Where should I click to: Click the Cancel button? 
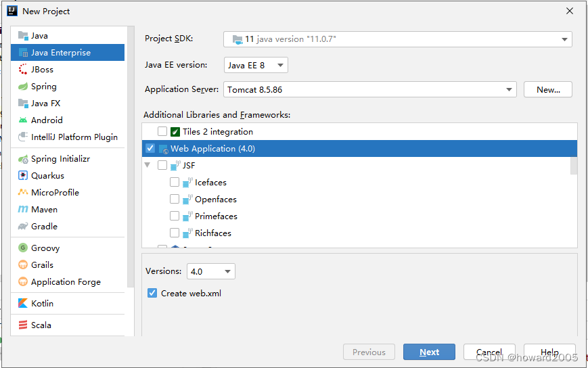[x=489, y=352]
